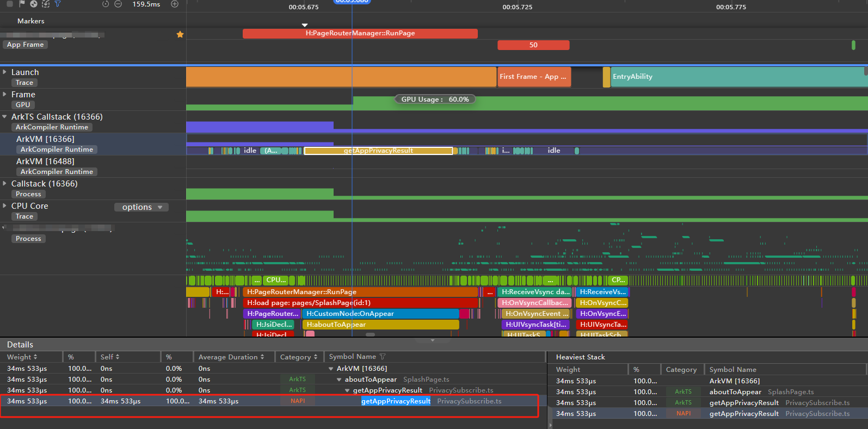Viewport: 868px width, 429px height.
Task: Toggle the orange favorite star on App Frame lane
Action: click(180, 34)
